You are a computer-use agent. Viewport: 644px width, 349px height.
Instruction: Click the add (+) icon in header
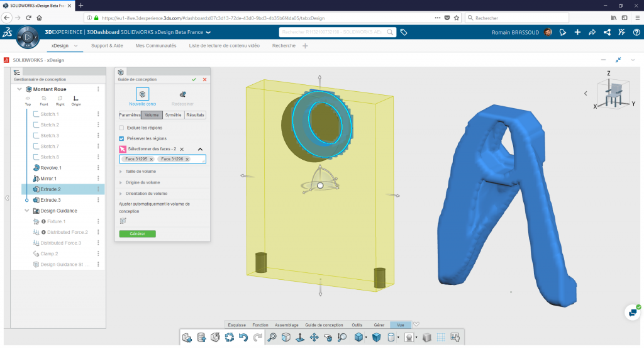point(577,32)
